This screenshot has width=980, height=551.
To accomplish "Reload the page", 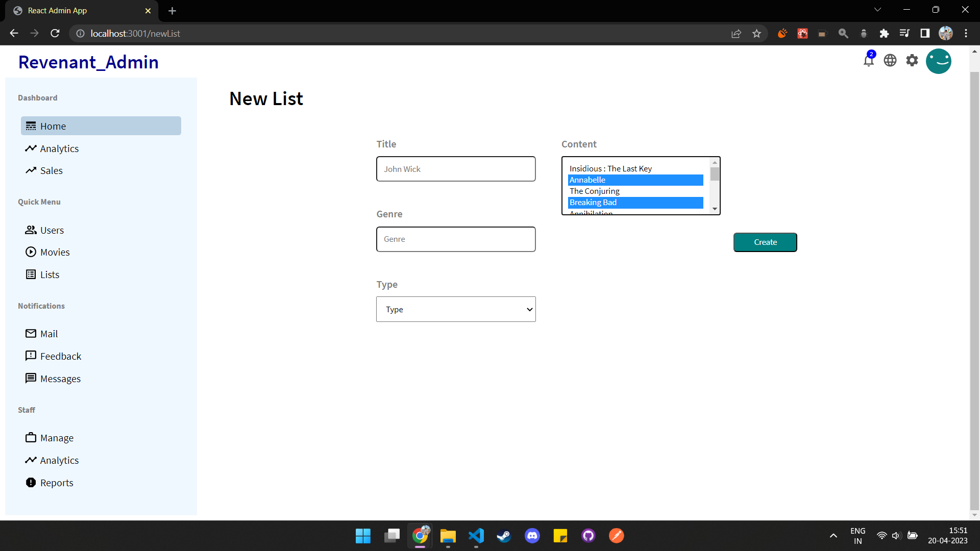I will [x=55, y=33].
